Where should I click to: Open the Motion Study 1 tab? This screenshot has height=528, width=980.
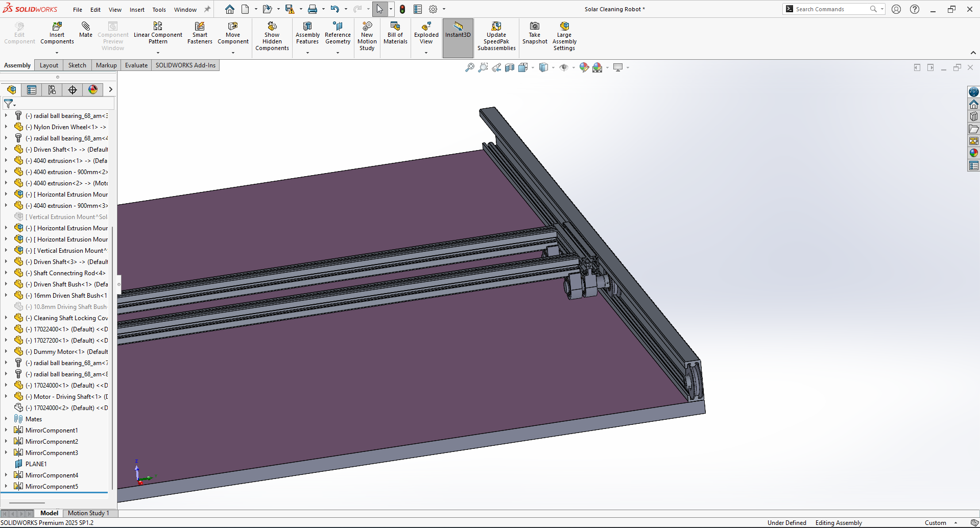(x=88, y=513)
